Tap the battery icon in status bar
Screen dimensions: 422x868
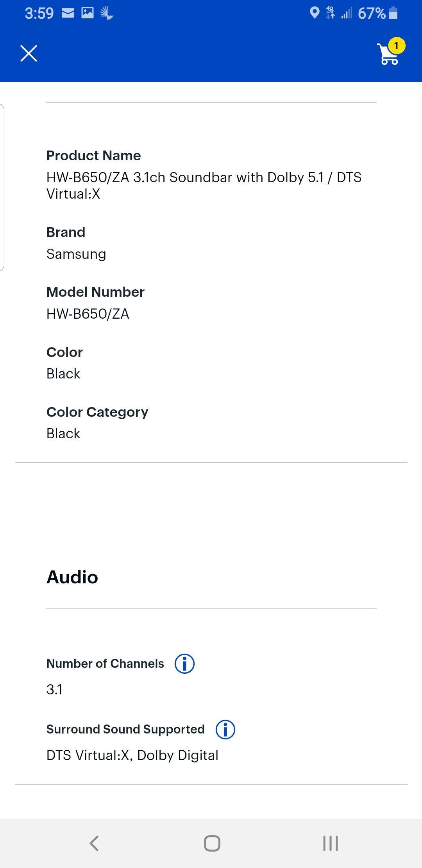(x=393, y=13)
